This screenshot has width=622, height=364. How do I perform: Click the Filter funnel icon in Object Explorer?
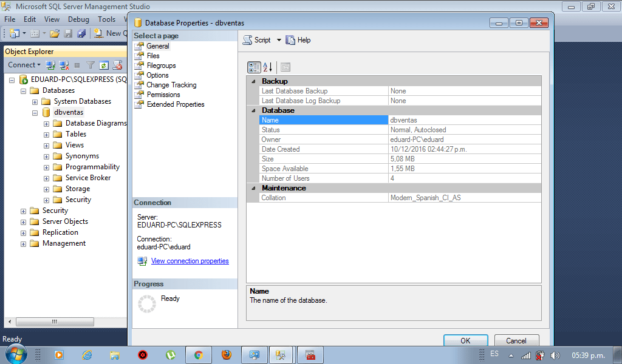tap(91, 65)
